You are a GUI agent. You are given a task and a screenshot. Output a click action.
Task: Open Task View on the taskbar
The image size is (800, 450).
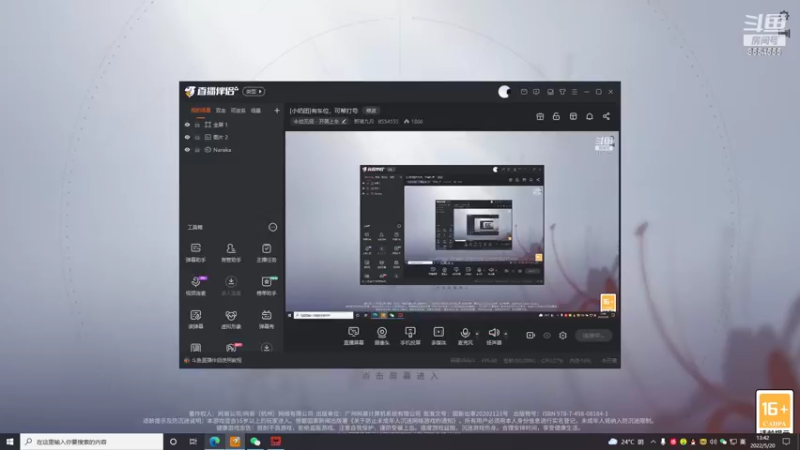pyautogui.click(x=193, y=441)
